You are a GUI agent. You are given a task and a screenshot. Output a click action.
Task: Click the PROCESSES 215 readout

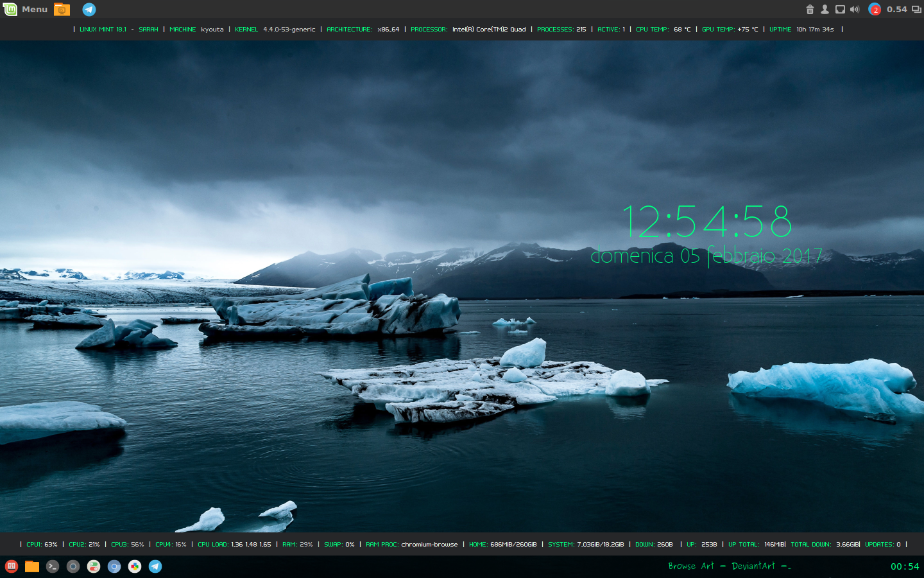pyautogui.click(x=561, y=30)
